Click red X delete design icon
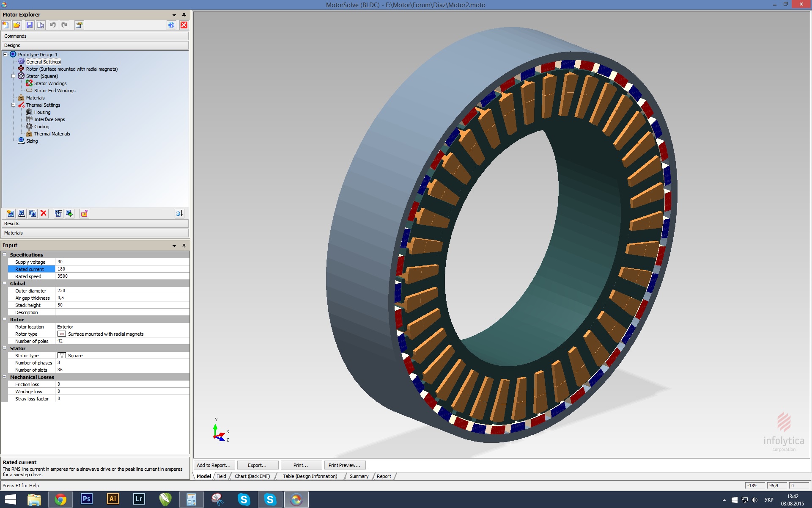The height and width of the screenshot is (508, 812). click(44, 213)
